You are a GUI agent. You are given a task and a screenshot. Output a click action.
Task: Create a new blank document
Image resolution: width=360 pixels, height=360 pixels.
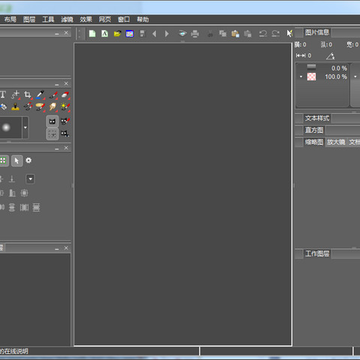pos(92,33)
